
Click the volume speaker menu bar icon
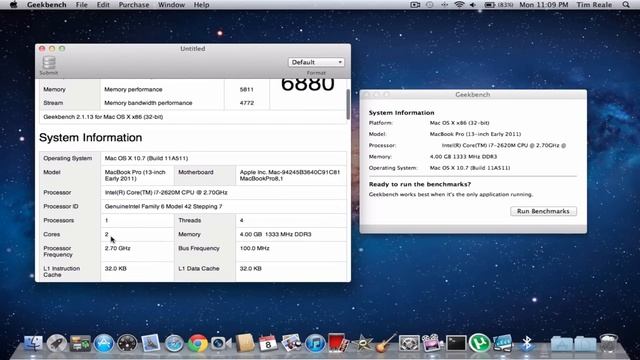(473, 5)
